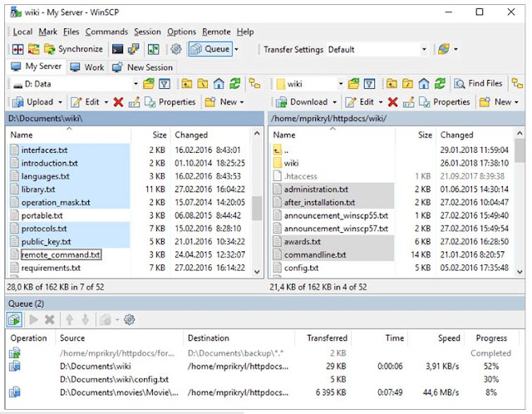Click the Upload button

click(x=33, y=101)
